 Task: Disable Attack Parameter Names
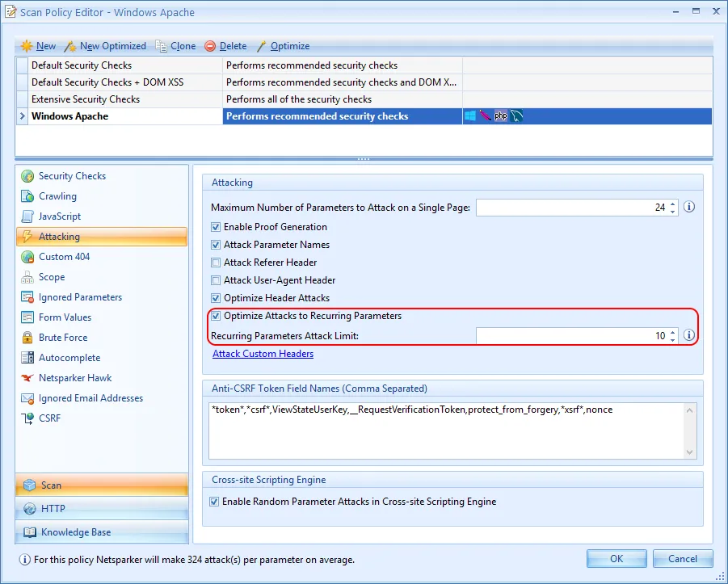pos(216,245)
